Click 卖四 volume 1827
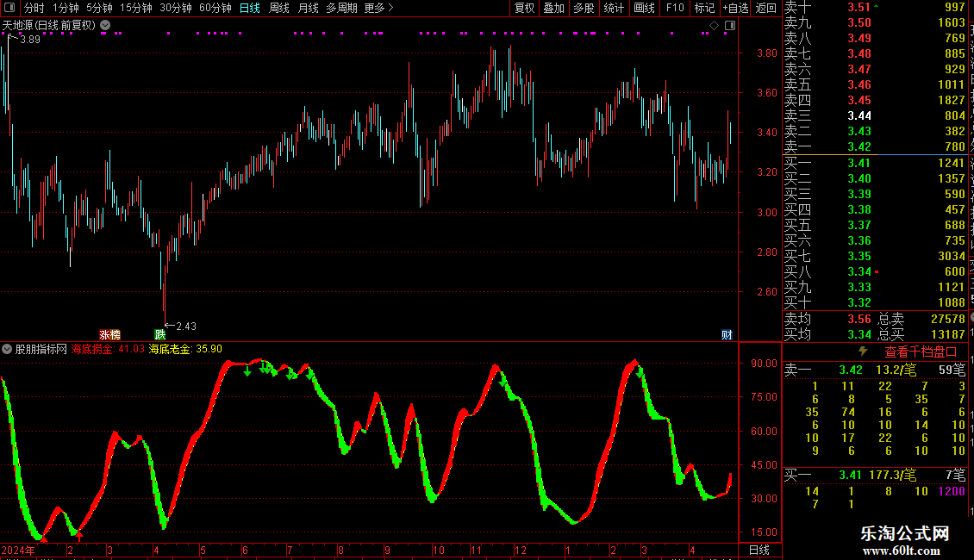Viewport: 974px width, 560px height. [x=951, y=100]
